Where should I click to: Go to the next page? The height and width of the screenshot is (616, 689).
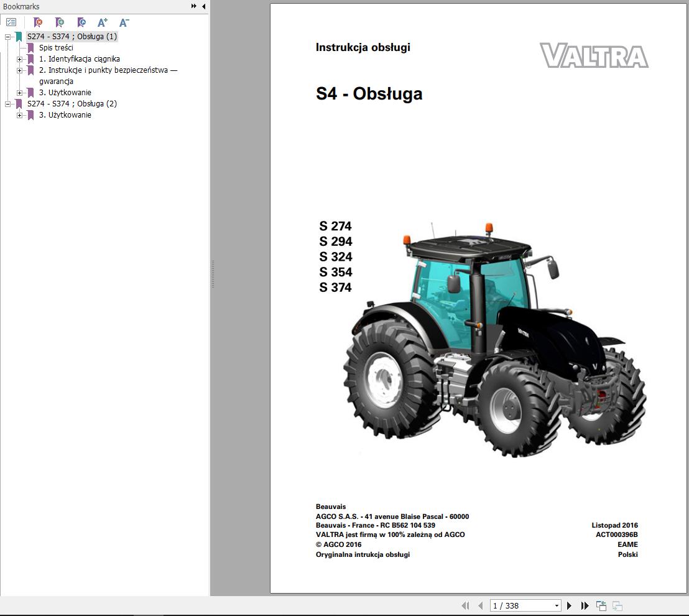(x=569, y=605)
